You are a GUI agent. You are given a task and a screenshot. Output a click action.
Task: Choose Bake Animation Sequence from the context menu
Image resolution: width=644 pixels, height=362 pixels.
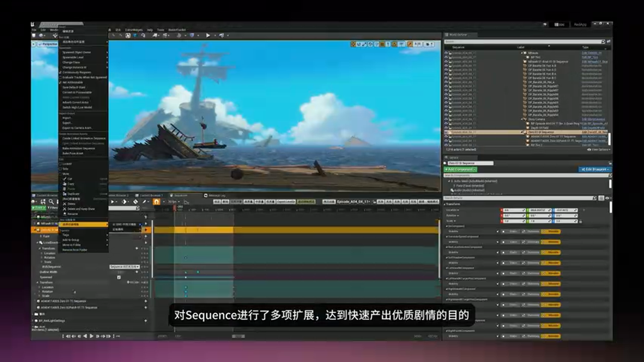[x=79, y=148]
